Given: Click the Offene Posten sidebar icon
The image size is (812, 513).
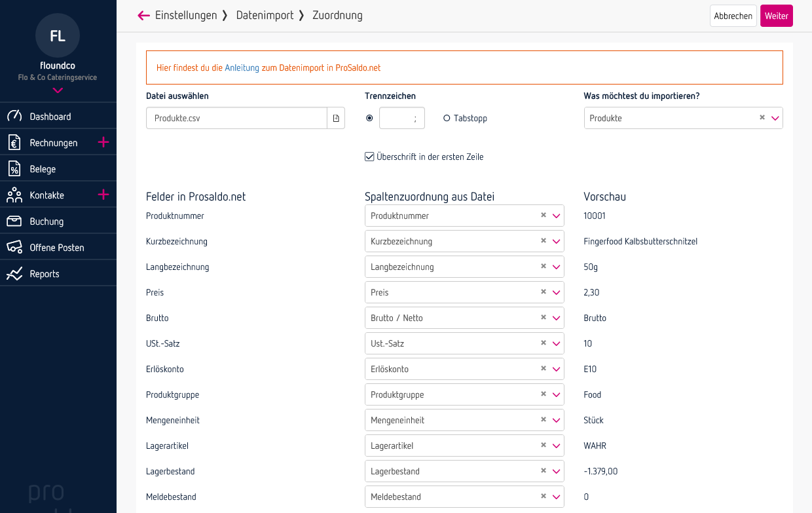Looking at the screenshot, I should pyautogui.click(x=14, y=248).
